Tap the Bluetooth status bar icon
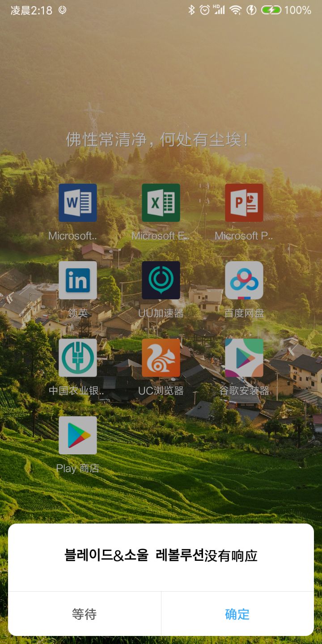Screen dimensions: 322x644 191,10
